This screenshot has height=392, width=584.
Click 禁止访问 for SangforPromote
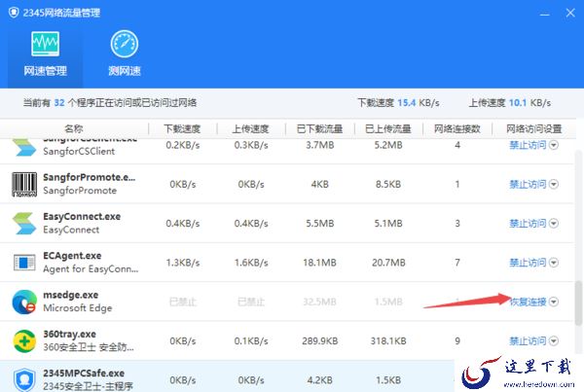pos(528,184)
